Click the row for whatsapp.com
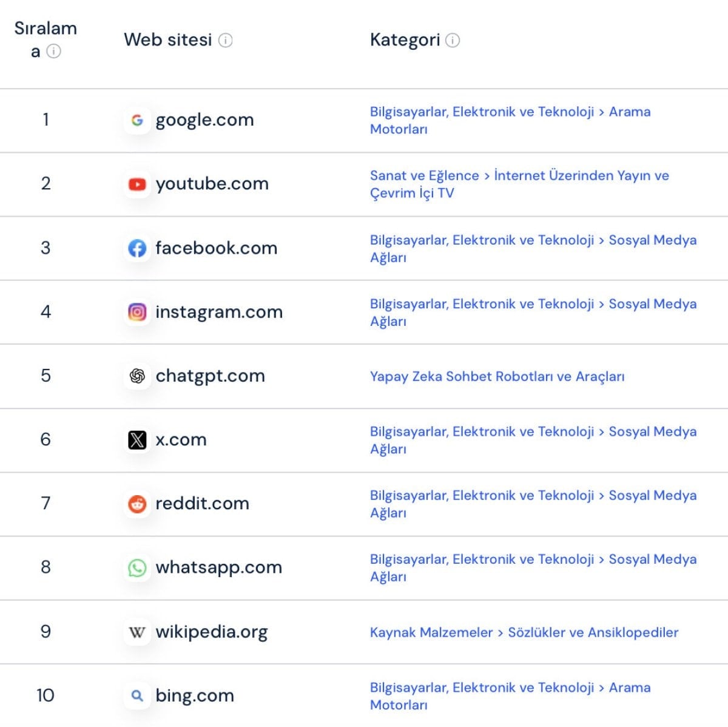This screenshot has width=728, height=727. (x=218, y=568)
